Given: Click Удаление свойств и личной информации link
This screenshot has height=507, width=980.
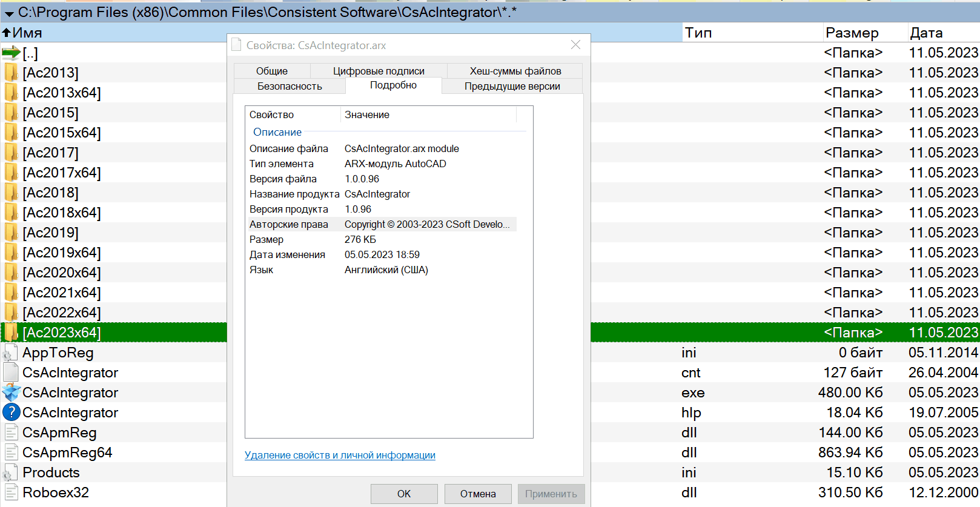Looking at the screenshot, I should [340, 455].
